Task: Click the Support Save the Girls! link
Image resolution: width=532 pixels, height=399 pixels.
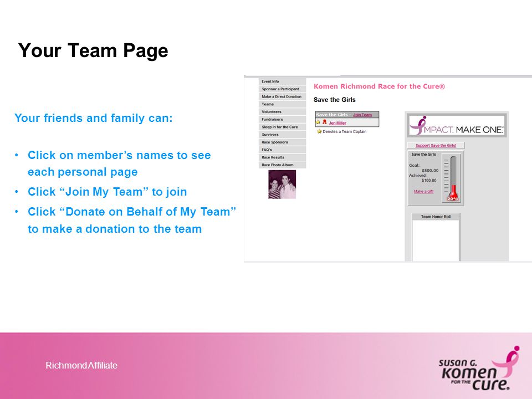Action: click(x=436, y=146)
